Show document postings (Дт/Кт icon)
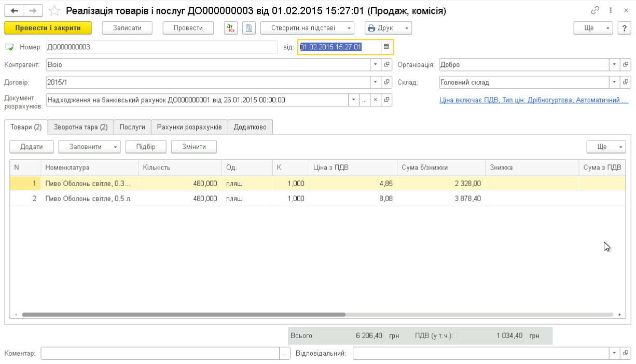Image resolution: width=636 pixels, height=364 pixels. pos(230,28)
